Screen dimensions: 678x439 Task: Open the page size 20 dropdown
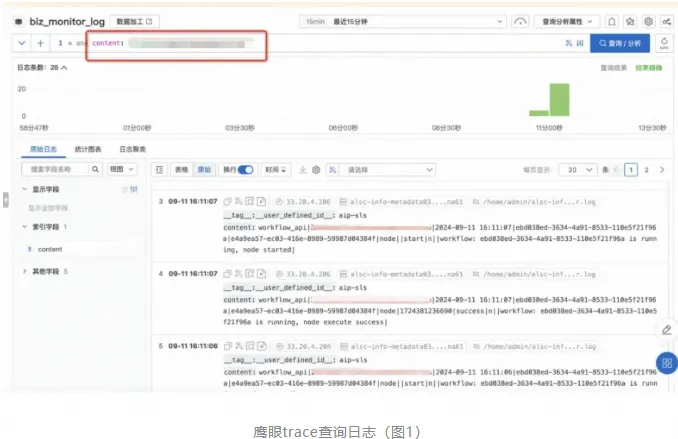[x=579, y=170]
